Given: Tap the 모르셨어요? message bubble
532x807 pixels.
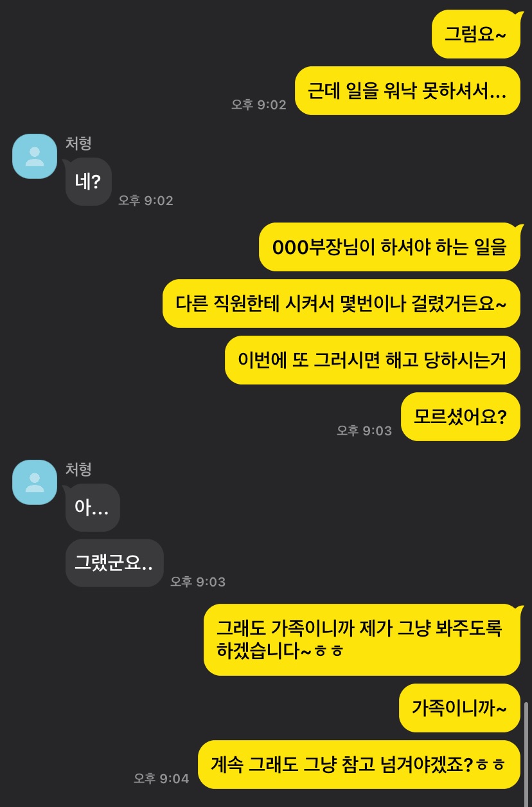Looking at the screenshot, I should (x=460, y=417).
